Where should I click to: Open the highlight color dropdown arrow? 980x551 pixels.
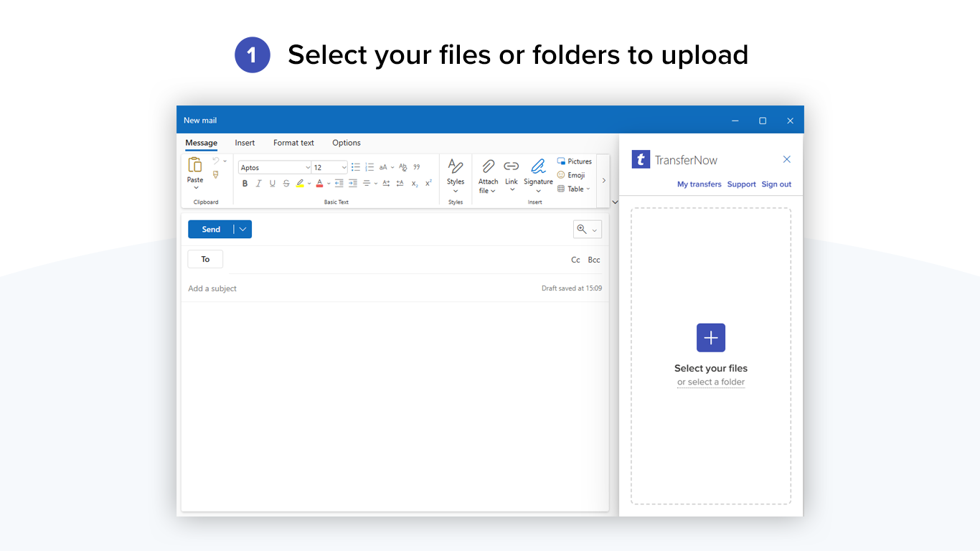(x=309, y=184)
